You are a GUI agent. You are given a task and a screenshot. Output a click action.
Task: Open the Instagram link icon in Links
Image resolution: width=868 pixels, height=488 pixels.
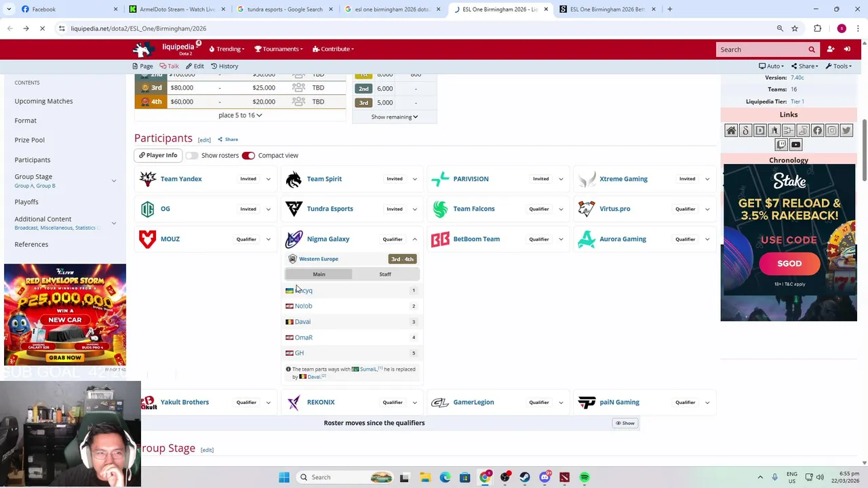click(x=832, y=131)
